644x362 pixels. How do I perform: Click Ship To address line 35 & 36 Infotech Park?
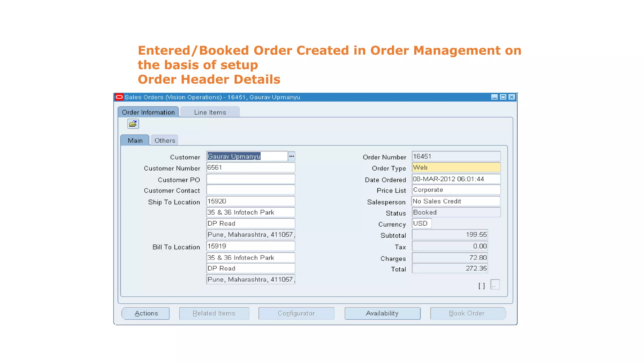(251, 212)
